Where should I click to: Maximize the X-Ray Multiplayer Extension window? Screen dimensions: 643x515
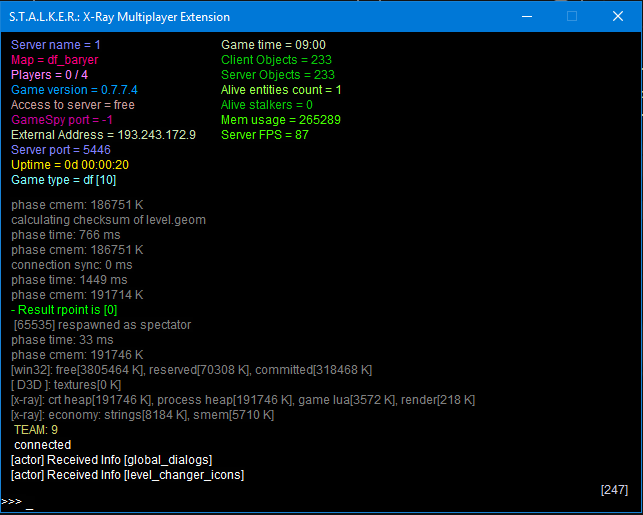tap(572, 16)
